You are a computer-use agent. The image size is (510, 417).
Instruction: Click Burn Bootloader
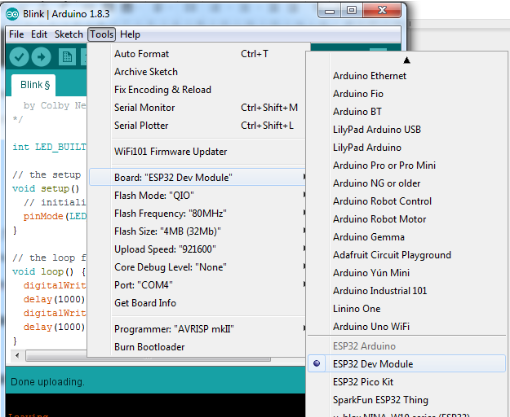(197, 347)
